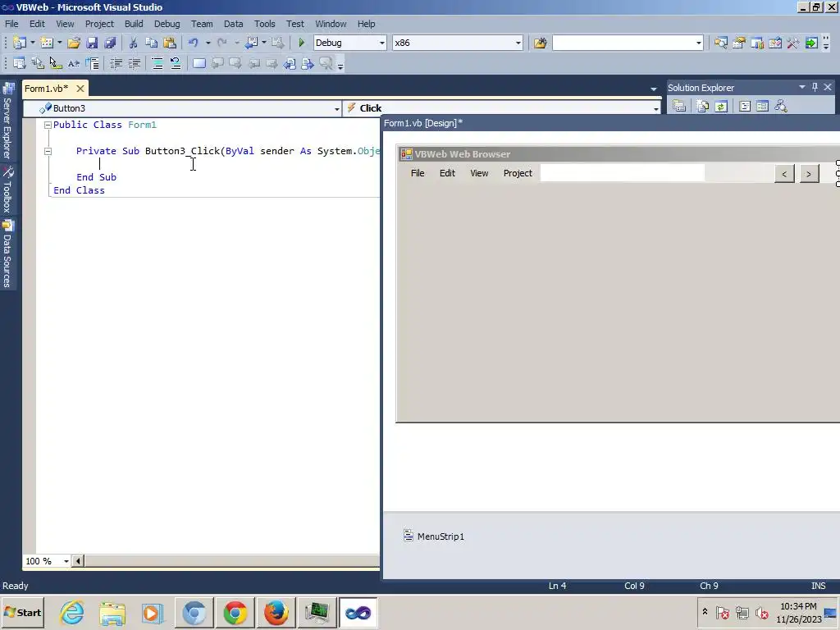The width and height of the screenshot is (840, 630).
Task: Open Solution Explorer from the main toolbar
Action: pos(720,43)
